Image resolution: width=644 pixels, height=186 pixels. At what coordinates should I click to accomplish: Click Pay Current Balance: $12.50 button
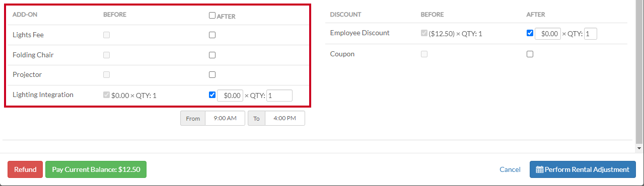pyautogui.click(x=96, y=169)
